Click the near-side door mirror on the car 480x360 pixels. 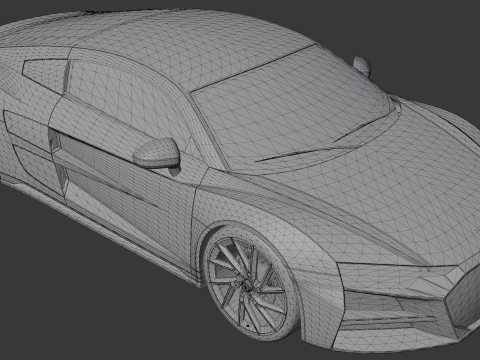pos(158,153)
